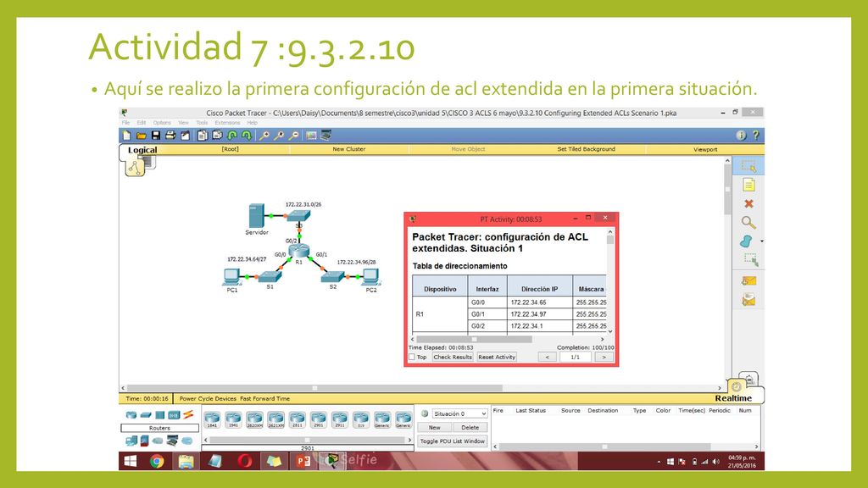Open the Edit menu
Viewport: 868px width, 488px height.
(142, 123)
